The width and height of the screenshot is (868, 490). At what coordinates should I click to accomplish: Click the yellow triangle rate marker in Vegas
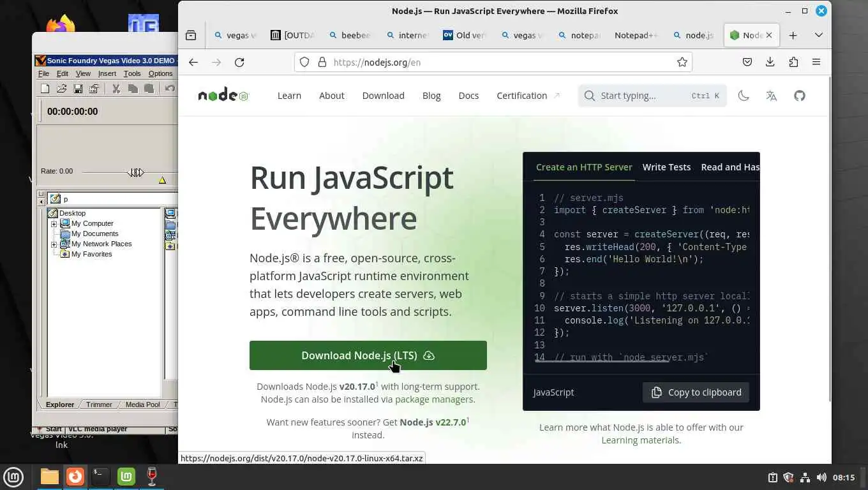coord(162,181)
